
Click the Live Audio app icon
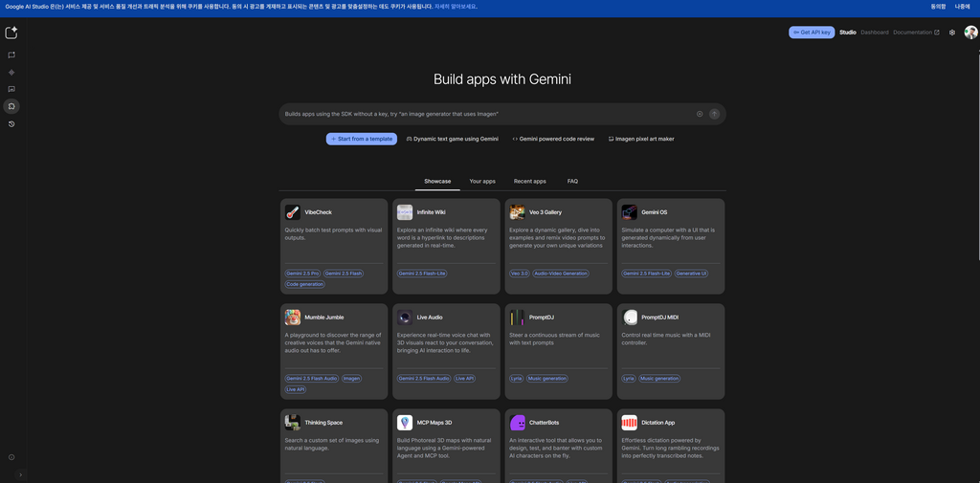click(405, 318)
